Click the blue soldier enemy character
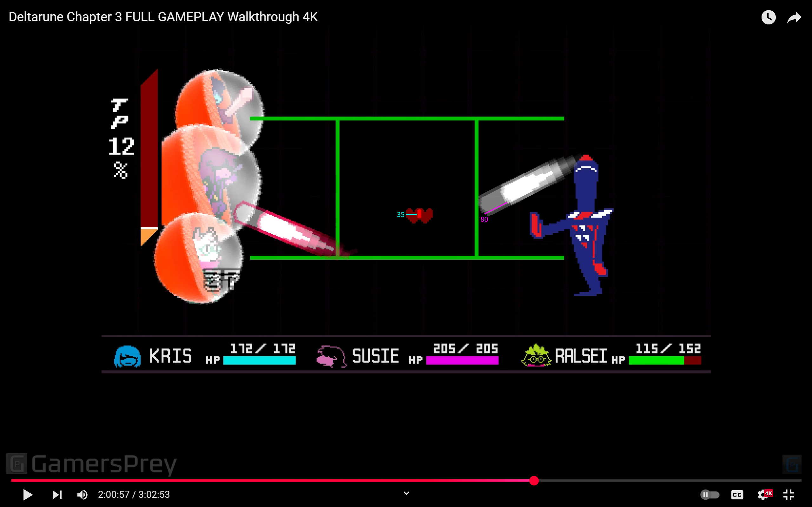The height and width of the screenshot is (507, 812). (x=572, y=225)
